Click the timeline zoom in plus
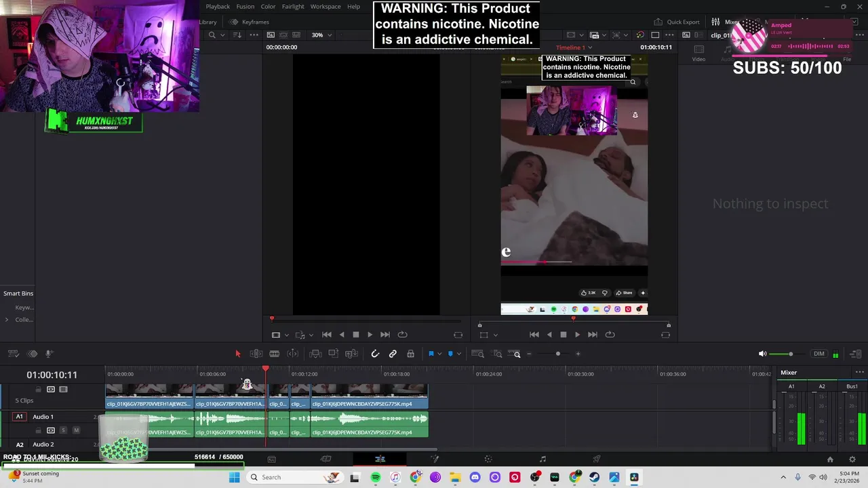 [578, 354]
